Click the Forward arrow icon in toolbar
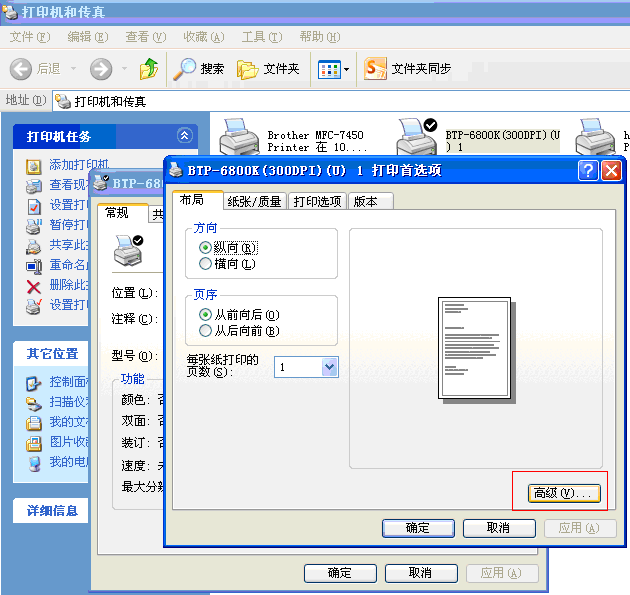The height and width of the screenshot is (595, 630). (101, 69)
